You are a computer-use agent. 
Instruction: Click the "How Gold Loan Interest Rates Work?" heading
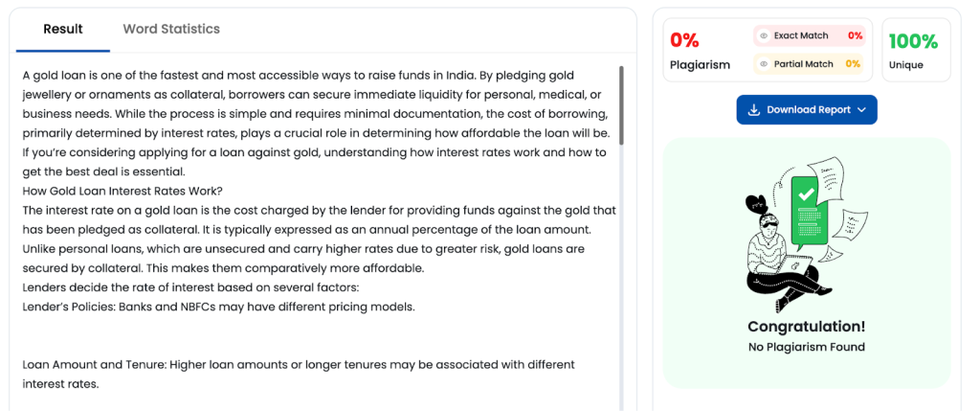tap(122, 191)
